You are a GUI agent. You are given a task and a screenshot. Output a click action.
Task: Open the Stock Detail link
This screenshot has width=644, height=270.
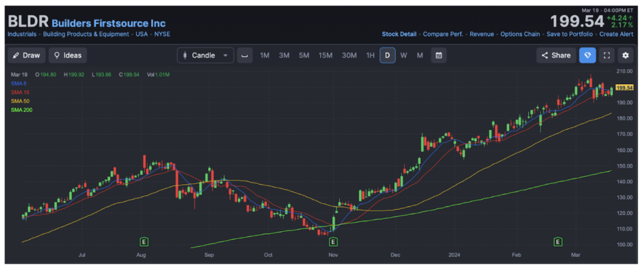(399, 34)
